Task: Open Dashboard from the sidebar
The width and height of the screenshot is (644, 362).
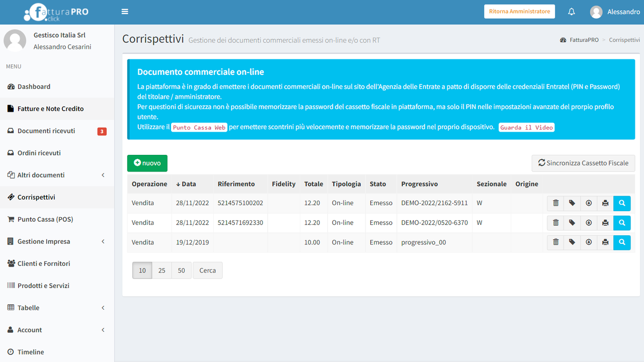Action: coord(57,86)
